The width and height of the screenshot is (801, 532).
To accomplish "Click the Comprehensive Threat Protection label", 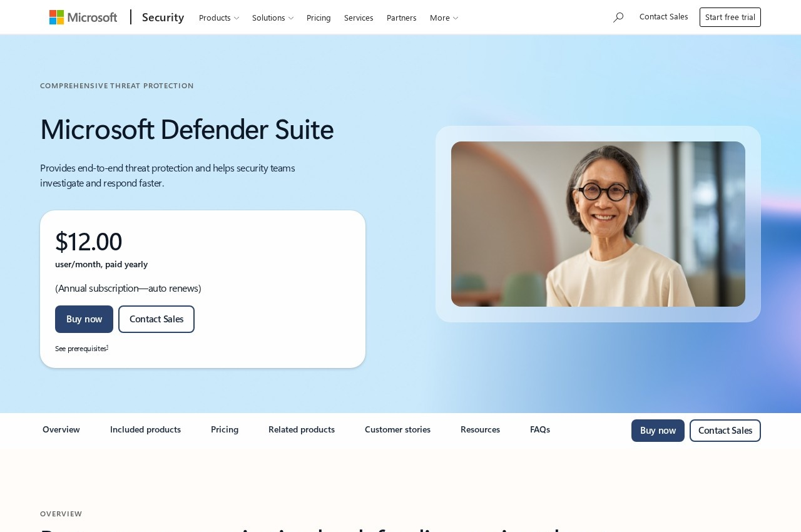I will [117, 86].
